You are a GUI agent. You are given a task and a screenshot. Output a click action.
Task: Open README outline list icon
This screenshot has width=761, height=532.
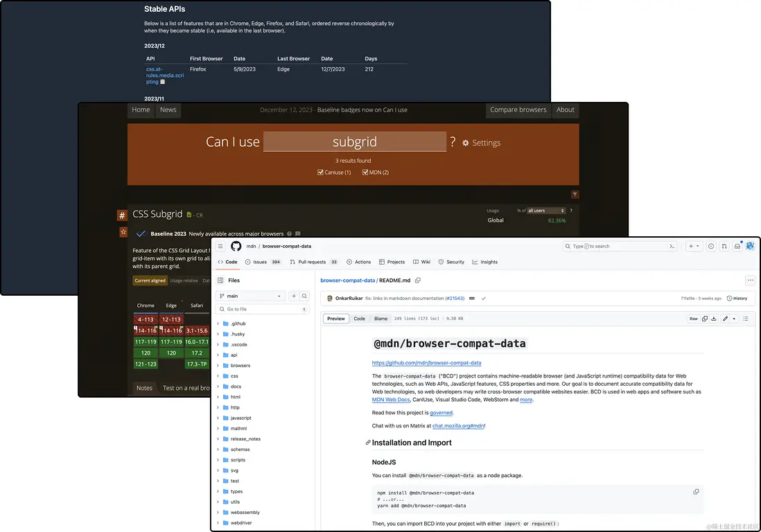tap(746, 319)
